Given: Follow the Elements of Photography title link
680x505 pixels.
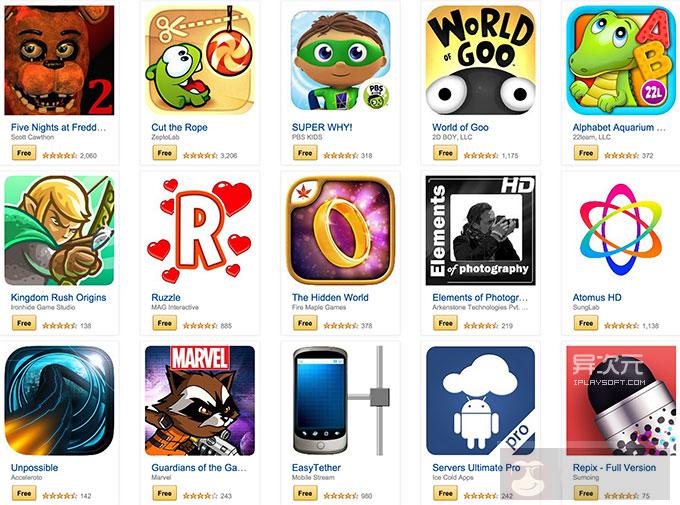Looking at the screenshot, I should [x=480, y=298].
